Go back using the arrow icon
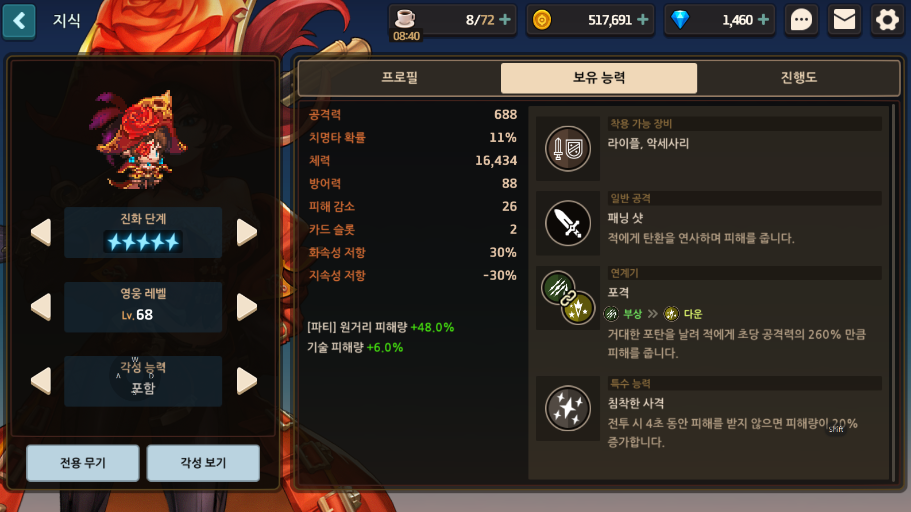911x512 pixels. 19,21
